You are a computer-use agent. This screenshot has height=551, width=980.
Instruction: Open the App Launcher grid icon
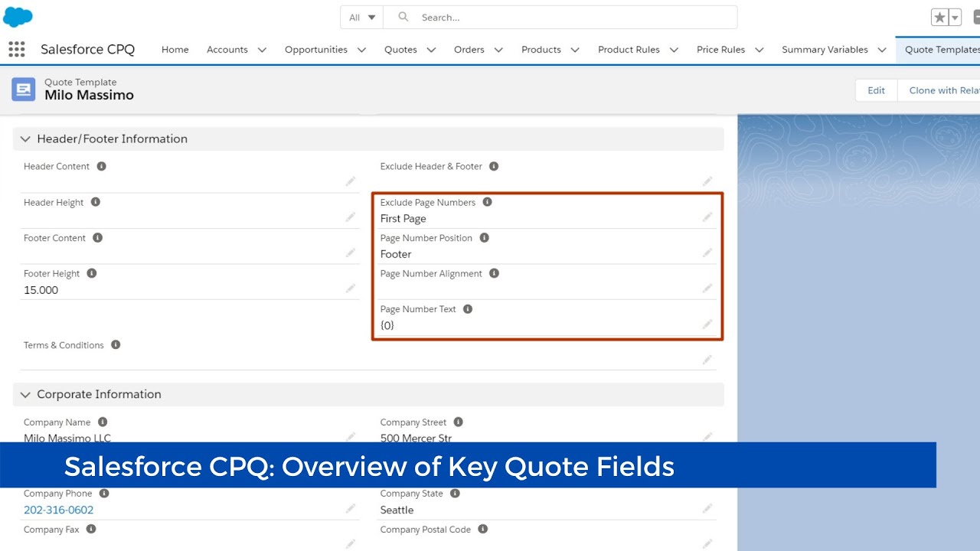coord(16,49)
